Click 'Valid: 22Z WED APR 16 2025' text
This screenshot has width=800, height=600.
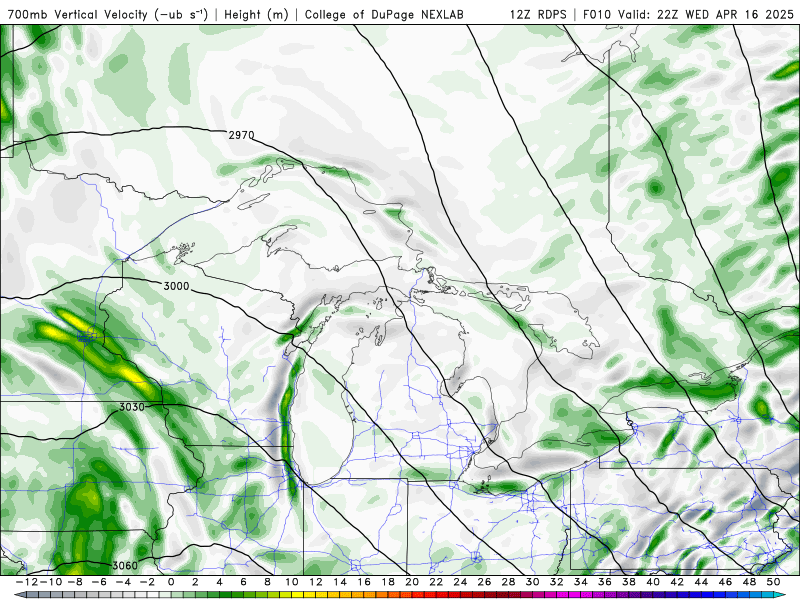pos(706,14)
